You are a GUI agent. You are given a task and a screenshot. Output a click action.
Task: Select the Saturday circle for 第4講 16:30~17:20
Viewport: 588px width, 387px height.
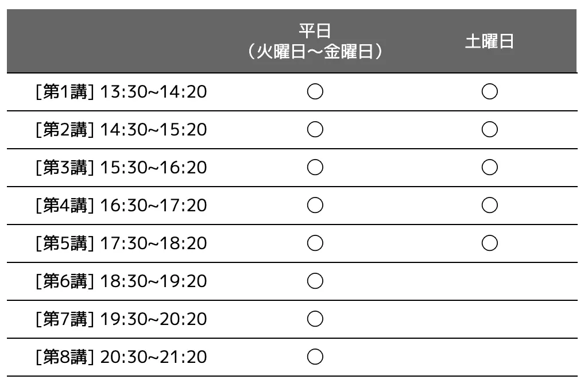[x=489, y=205]
